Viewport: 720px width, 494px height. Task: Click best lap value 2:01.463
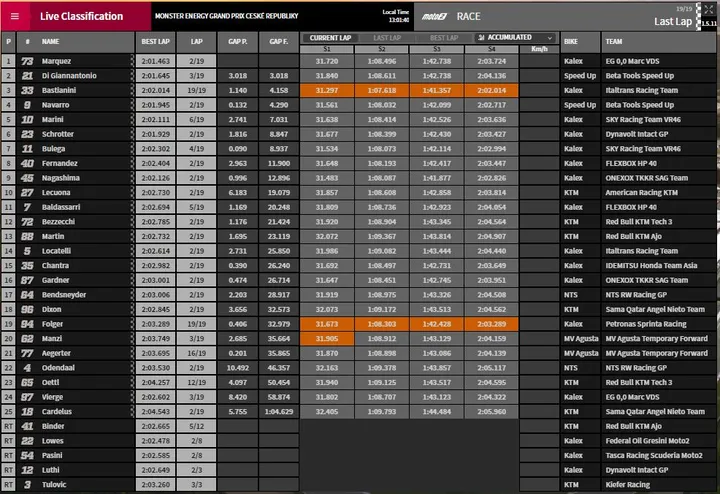[155, 61]
